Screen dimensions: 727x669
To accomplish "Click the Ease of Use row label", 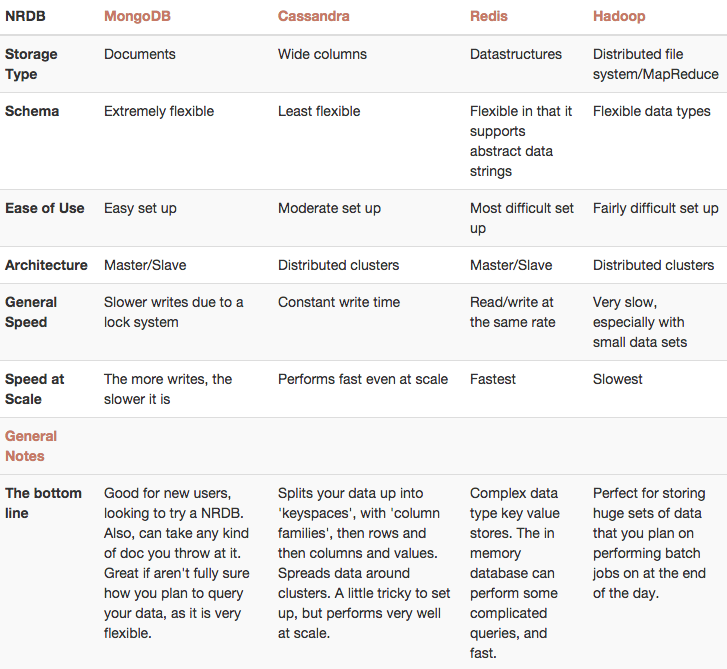I will pos(45,208).
